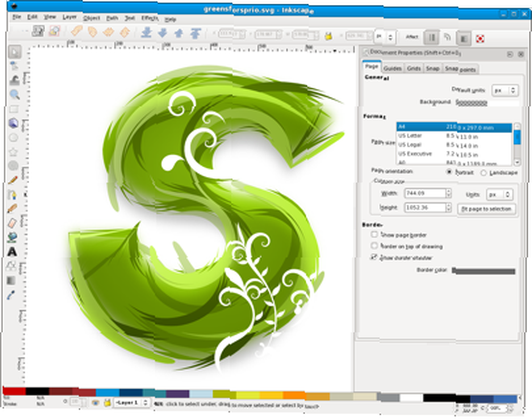
Task: Select the Paint Bucket tool
Action: pos(12,237)
